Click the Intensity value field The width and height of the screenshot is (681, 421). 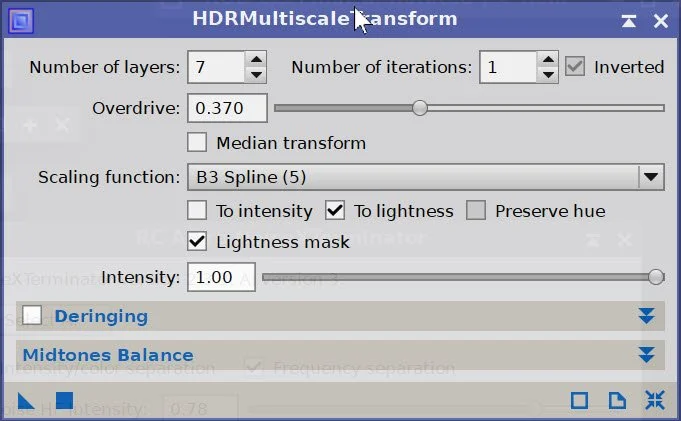pyautogui.click(x=221, y=277)
